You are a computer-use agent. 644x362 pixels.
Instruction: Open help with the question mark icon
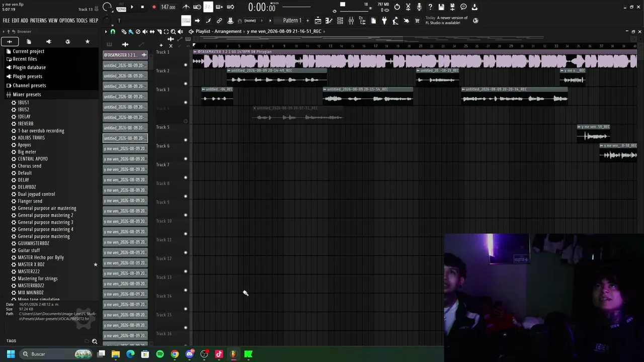click(430, 7)
